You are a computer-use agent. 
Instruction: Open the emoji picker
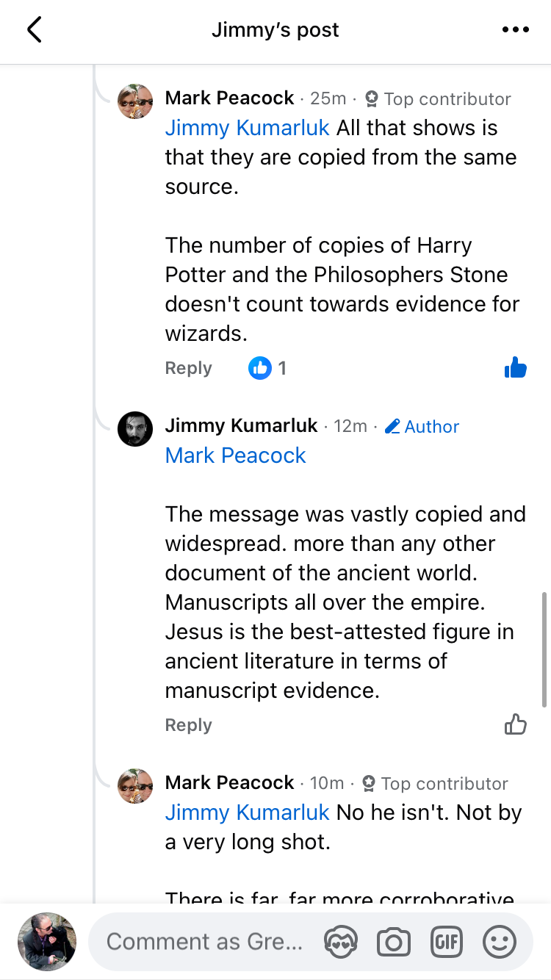(500, 942)
